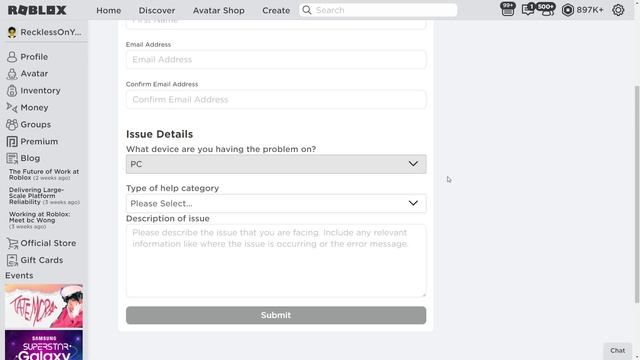Open notifications icon with 99+ badge
Image resolution: width=640 pixels, height=360 pixels.
[x=508, y=10]
